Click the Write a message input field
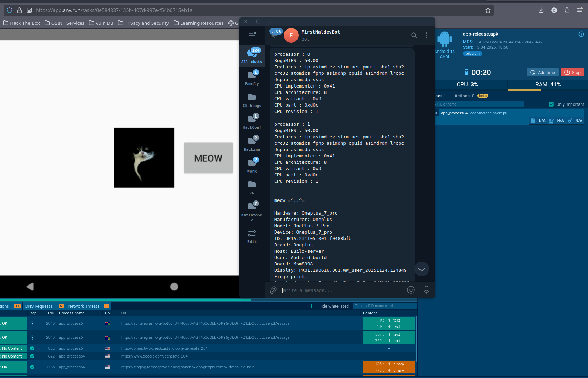This screenshot has width=588, height=378. pos(339,290)
